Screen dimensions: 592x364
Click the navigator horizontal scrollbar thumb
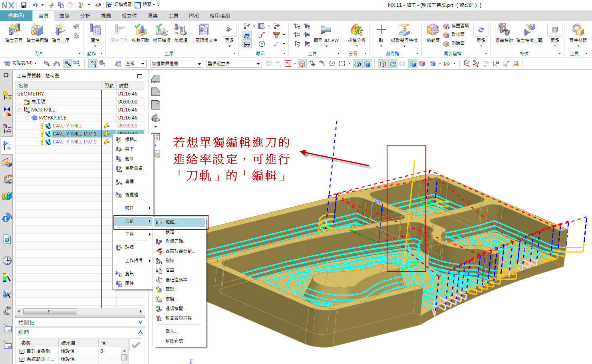pyautogui.click(x=50, y=311)
